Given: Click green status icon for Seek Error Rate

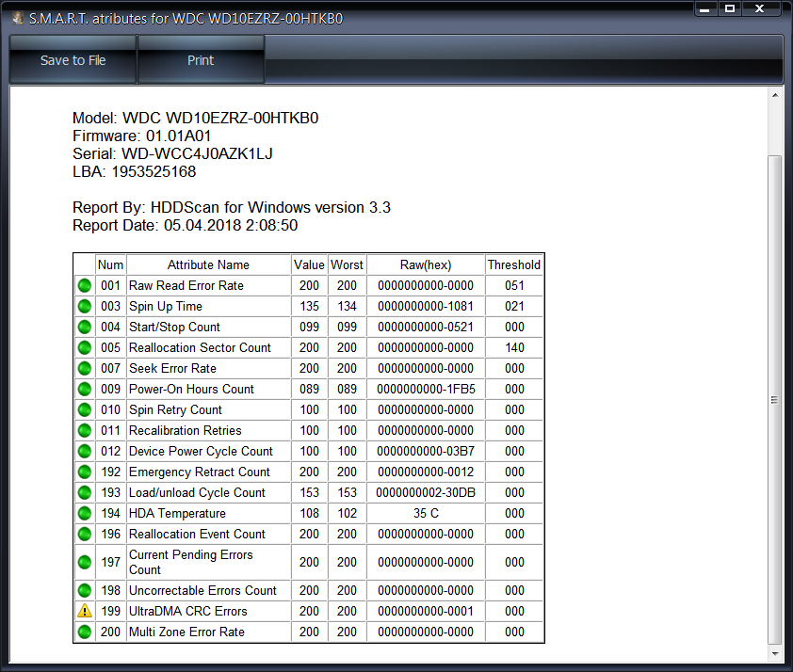Looking at the screenshot, I should coord(85,368).
